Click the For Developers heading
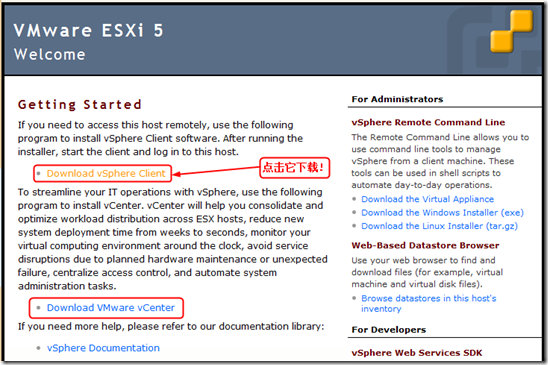The height and width of the screenshot is (365, 548). click(389, 330)
